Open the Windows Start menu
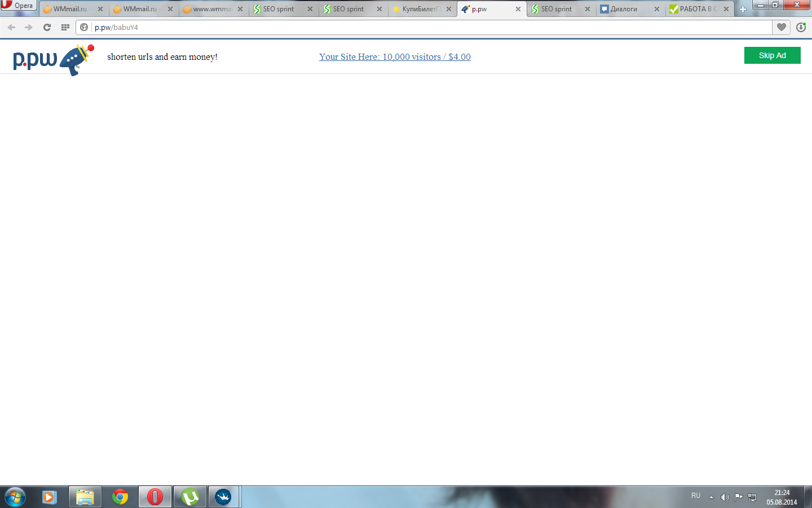 tap(15, 497)
